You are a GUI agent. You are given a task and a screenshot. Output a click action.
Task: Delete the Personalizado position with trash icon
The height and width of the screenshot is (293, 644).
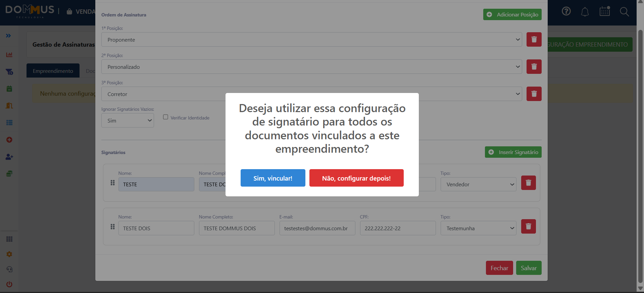point(534,67)
